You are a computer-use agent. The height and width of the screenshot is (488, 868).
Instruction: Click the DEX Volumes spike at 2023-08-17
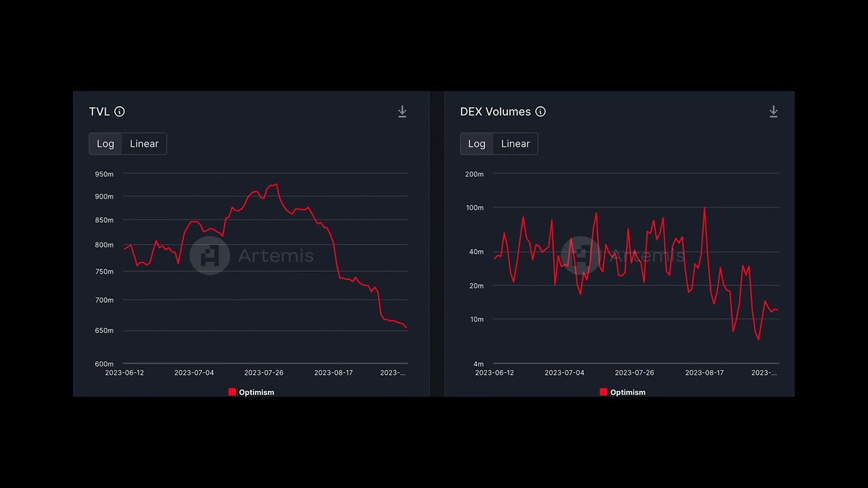click(705, 208)
